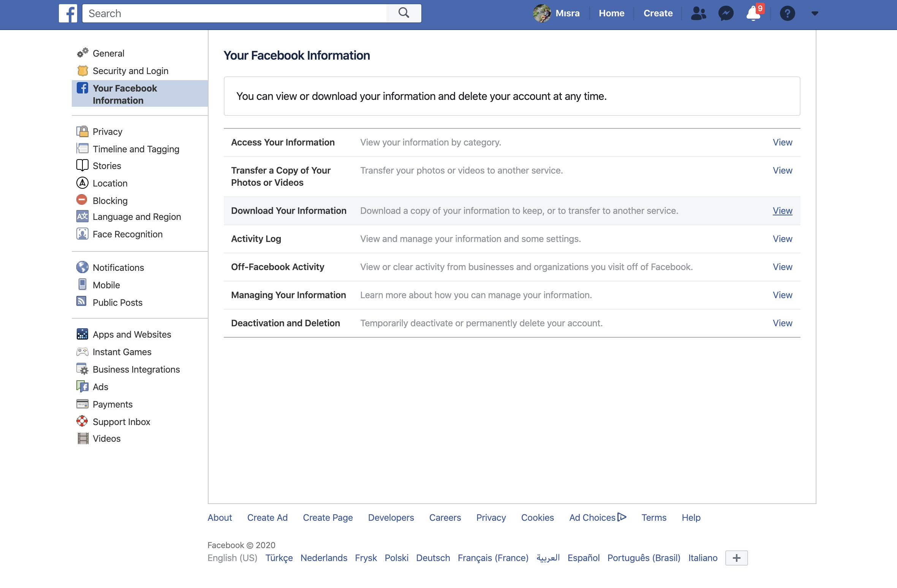Click the Stories book icon
Image resolution: width=897 pixels, height=588 pixels.
82,165
